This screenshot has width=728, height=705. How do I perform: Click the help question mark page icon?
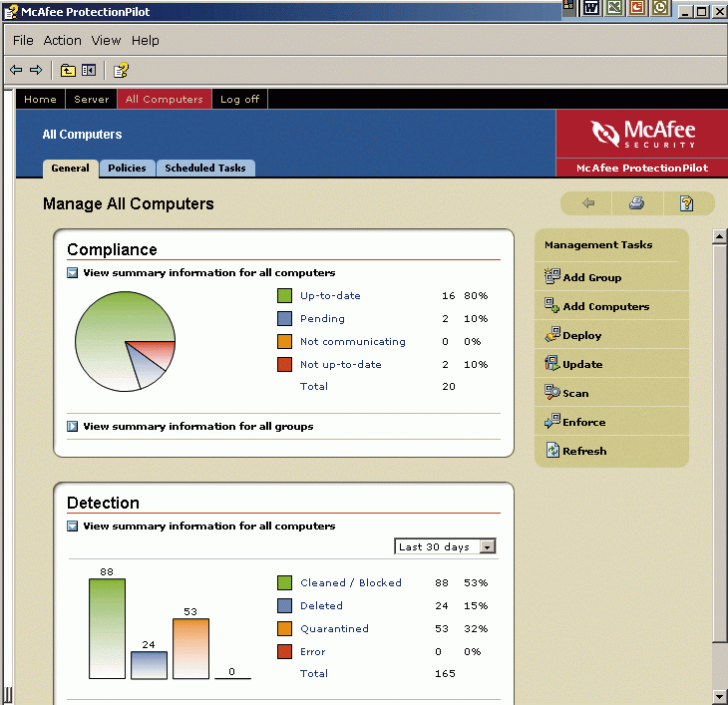tap(686, 203)
